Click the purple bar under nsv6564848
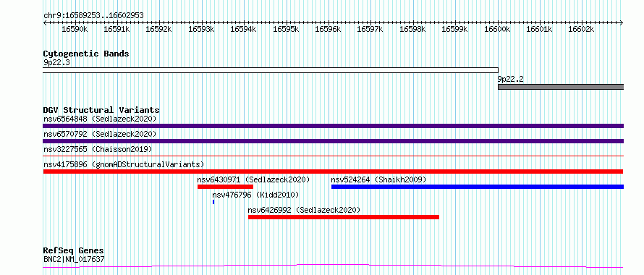This screenshot has width=644, height=275. tap(334, 126)
